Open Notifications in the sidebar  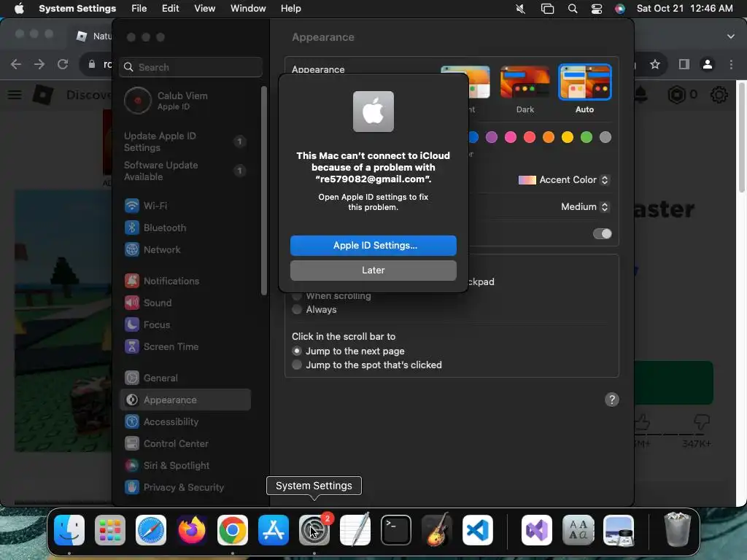pos(185,281)
